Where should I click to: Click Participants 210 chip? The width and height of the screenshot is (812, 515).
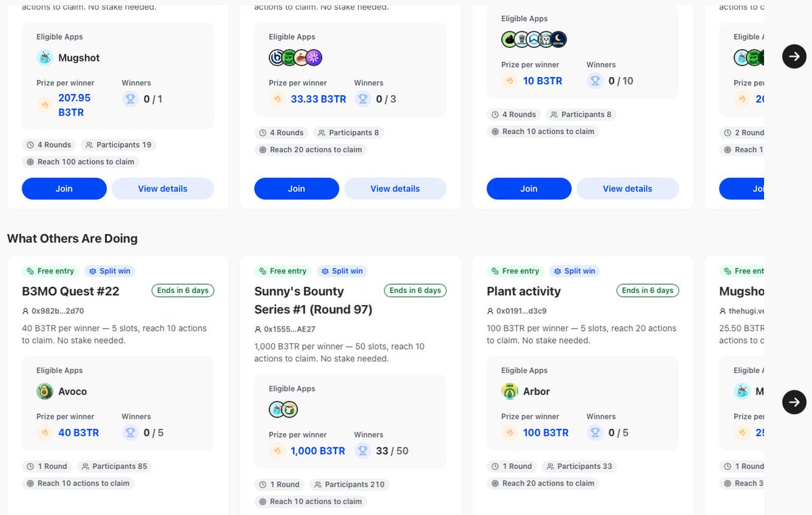350,485
